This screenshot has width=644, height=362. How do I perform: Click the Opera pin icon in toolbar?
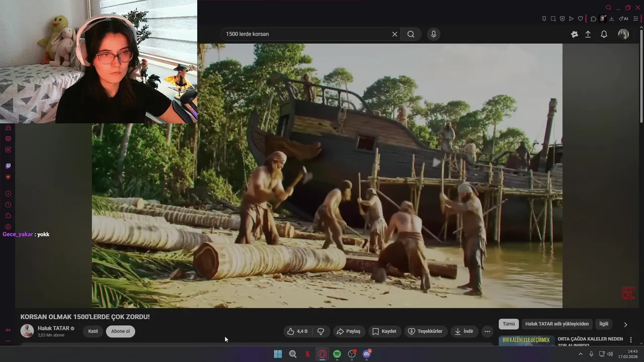click(544, 19)
